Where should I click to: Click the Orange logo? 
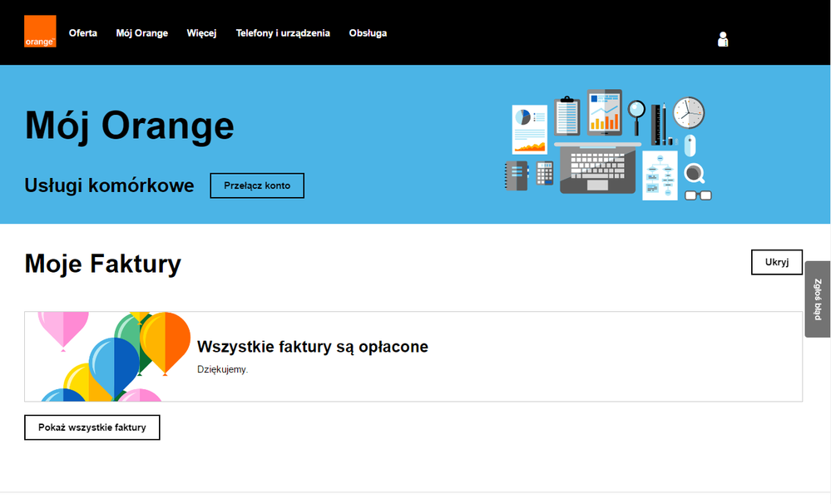coord(40,32)
